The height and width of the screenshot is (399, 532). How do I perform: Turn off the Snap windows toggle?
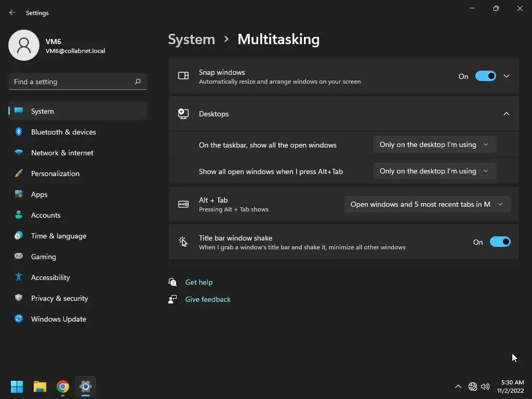[x=486, y=76]
